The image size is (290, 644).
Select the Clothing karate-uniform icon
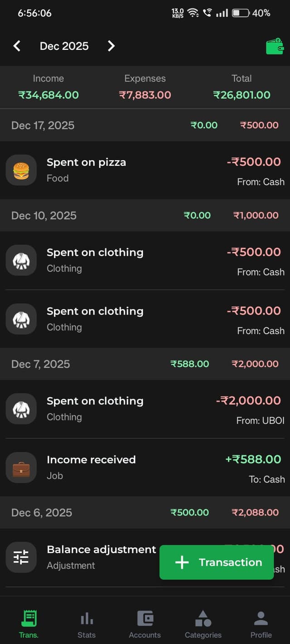(21, 260)
